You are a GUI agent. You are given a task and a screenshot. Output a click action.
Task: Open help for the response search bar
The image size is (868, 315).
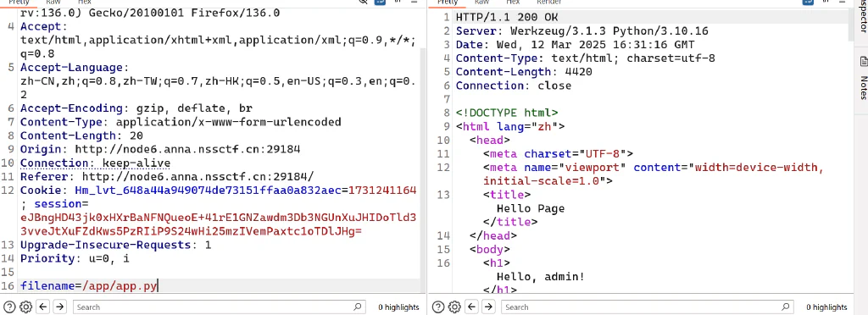pos(437,307)
